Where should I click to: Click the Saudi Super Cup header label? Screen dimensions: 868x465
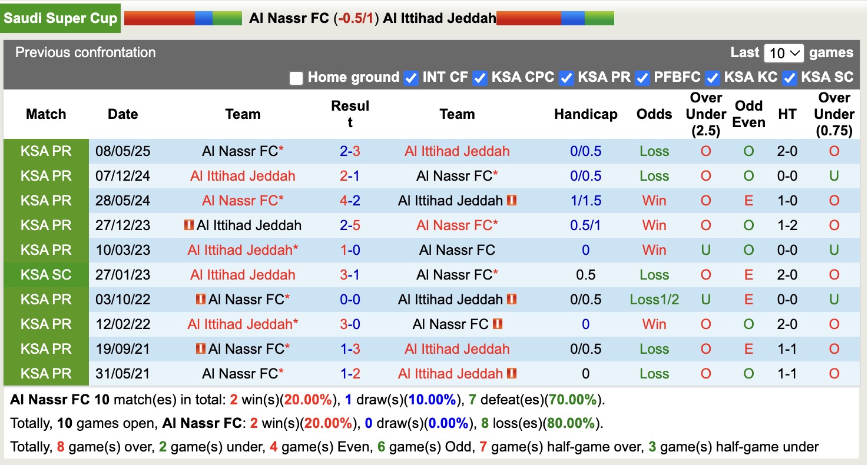click(61, 18)
